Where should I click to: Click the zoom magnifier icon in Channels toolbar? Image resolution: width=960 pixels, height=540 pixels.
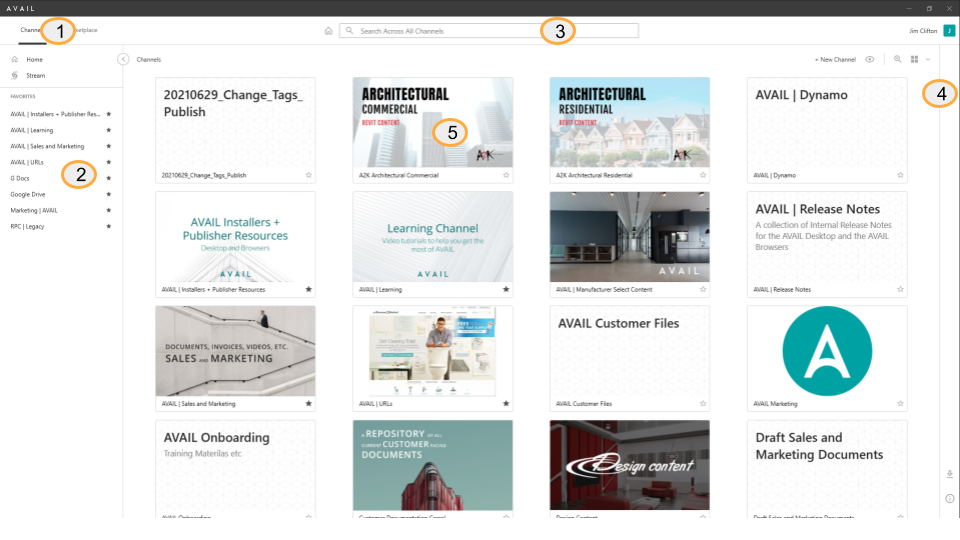pos(897,60)
